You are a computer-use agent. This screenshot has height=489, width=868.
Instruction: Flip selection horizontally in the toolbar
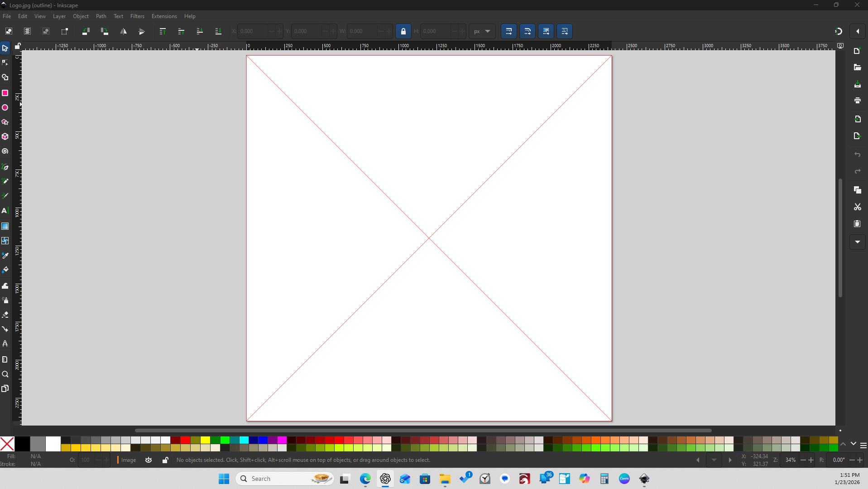tap(123, 31)
